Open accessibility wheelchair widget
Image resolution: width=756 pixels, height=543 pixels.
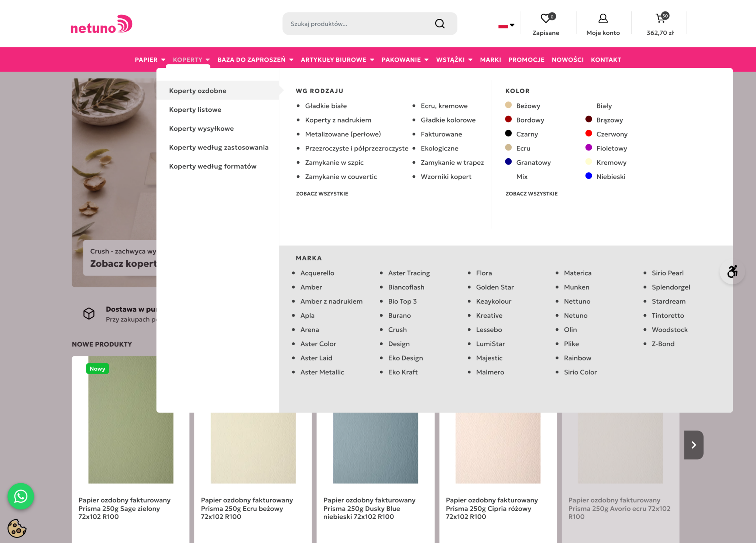(732, 272)
